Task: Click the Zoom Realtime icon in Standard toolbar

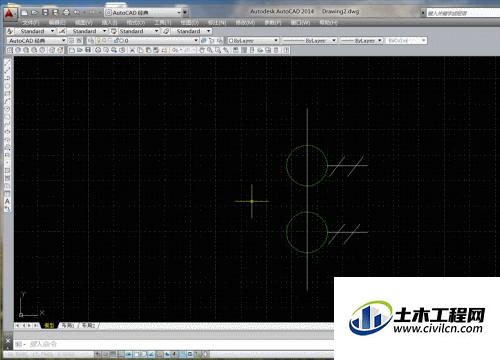Action: pyautogui.click(x=210, y=50)
